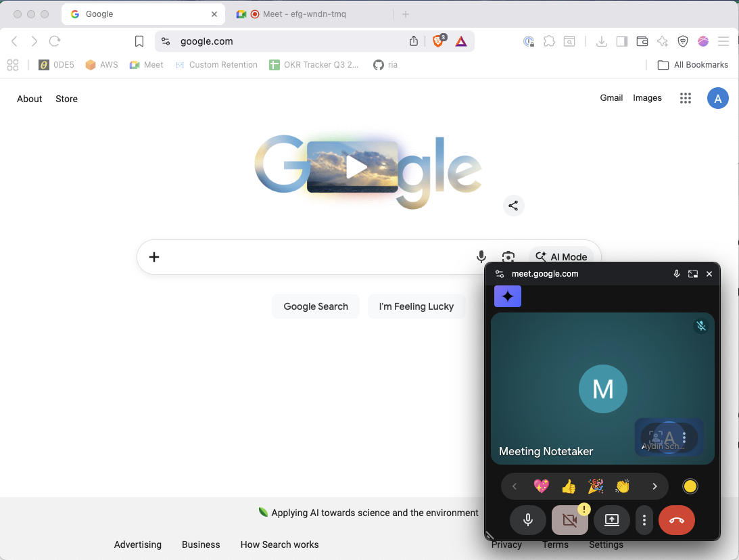
Task: Open the Gmail link
Action: (611, 97)
